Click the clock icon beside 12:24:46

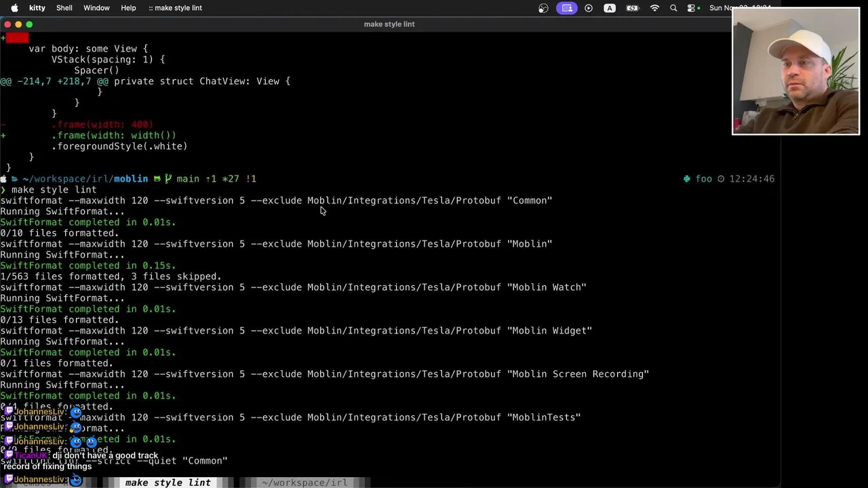(x=721, y=179)
